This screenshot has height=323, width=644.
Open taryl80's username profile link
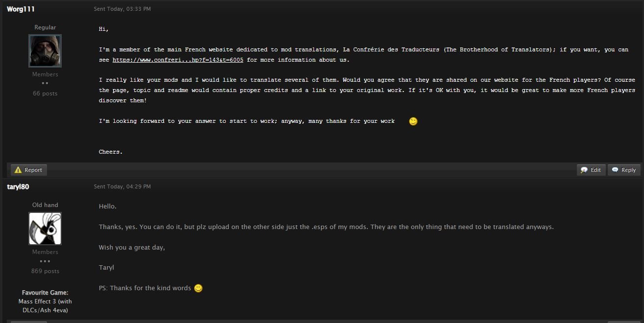tap(18, 186)
